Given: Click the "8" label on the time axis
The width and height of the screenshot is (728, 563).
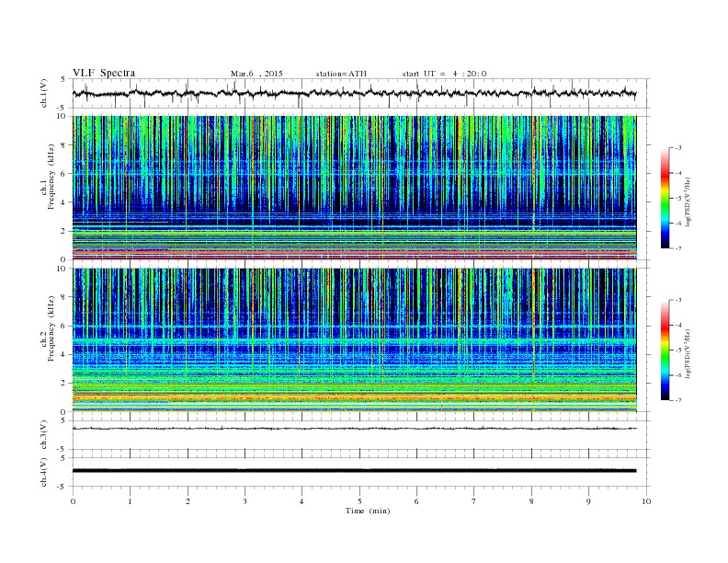Looking at the screenshot, I should click(x=531, y=501).
